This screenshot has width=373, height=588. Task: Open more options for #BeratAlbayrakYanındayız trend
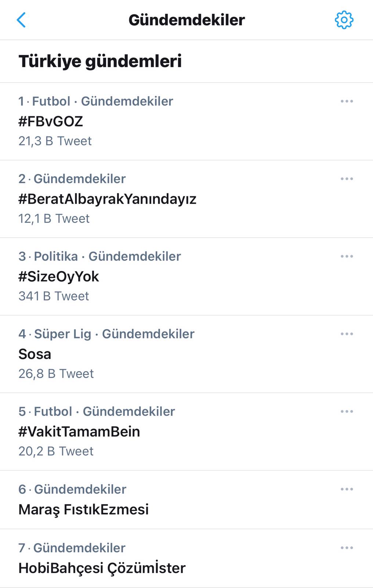point(347,179)
